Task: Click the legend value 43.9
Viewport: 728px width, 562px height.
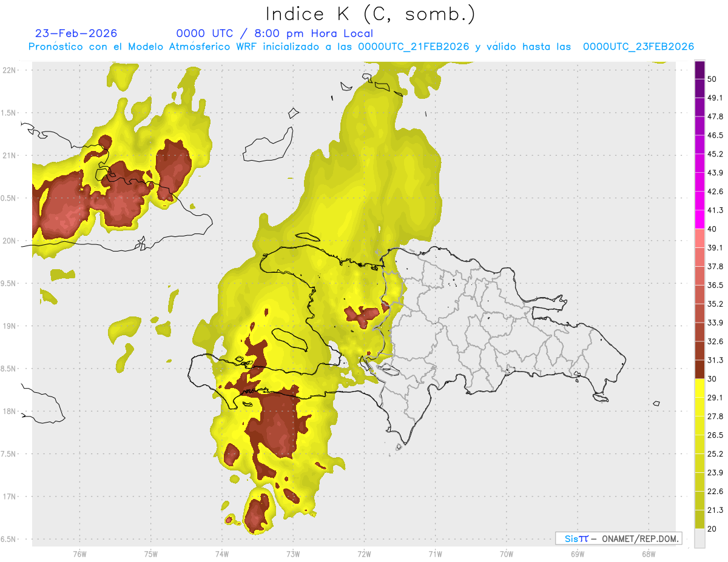Action: 715,173
